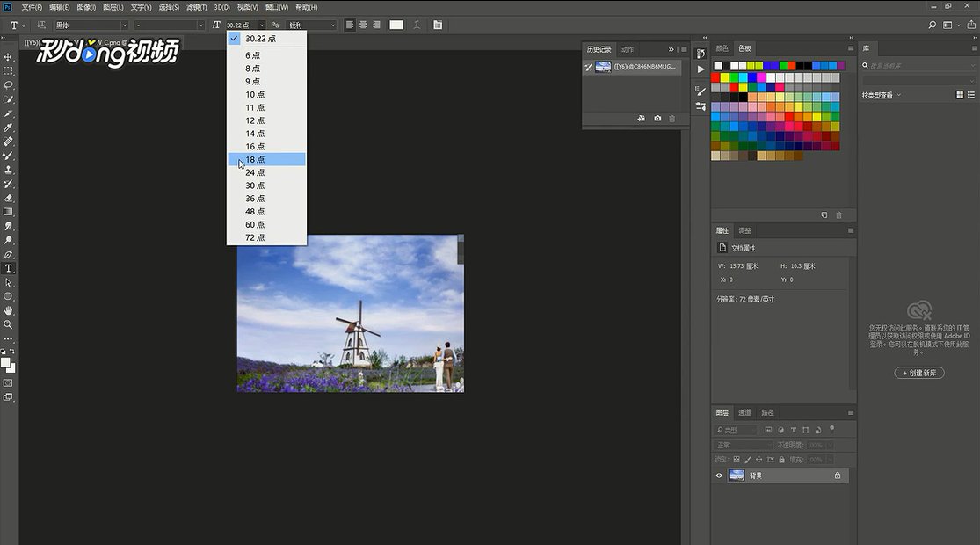Screen dimensions: 980x545
Task: Switch to the 路径 tab
Action: click(767, 412)
